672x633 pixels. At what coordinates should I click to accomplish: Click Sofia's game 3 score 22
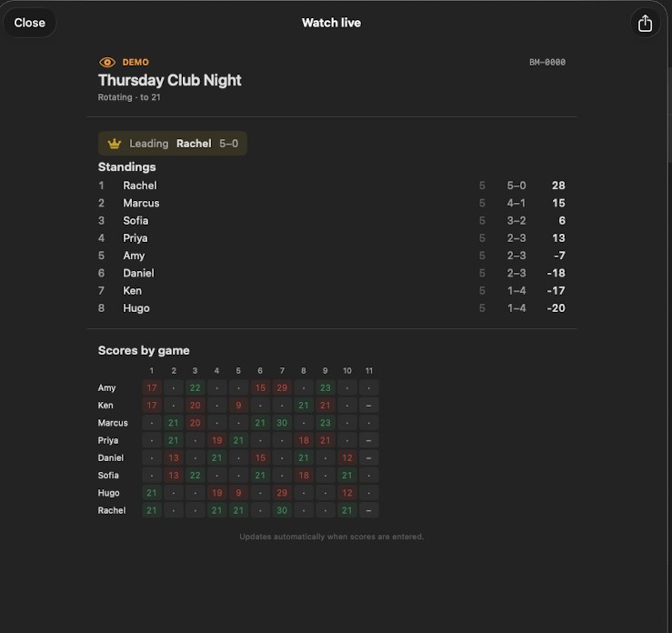click(x=195, y=476)
